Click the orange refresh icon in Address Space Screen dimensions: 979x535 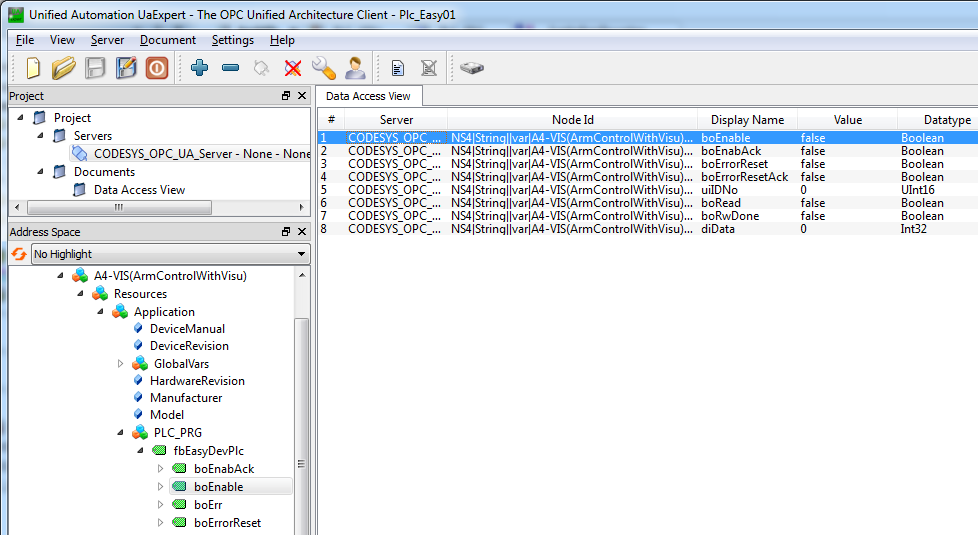(x=19, y=254)
